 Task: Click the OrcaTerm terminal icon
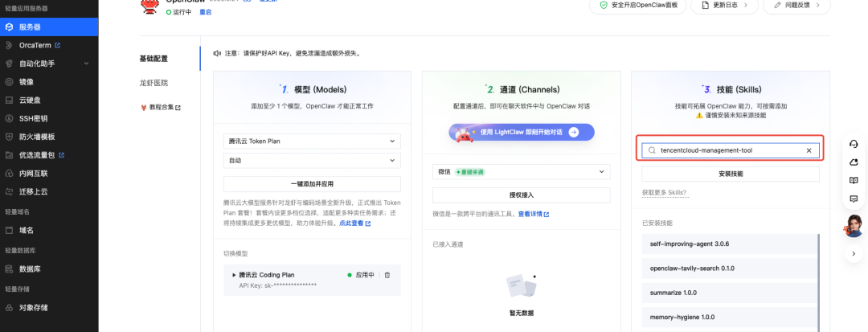[x=9, y=45]
